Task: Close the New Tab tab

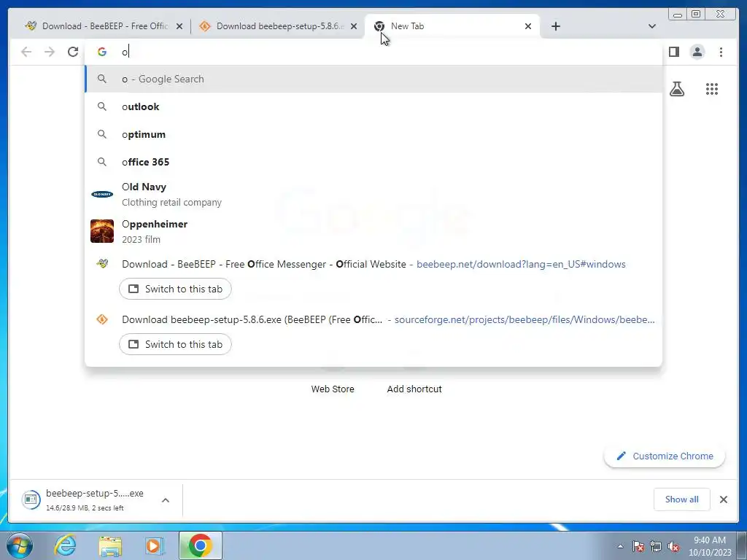Action: (x=528, y=27)
